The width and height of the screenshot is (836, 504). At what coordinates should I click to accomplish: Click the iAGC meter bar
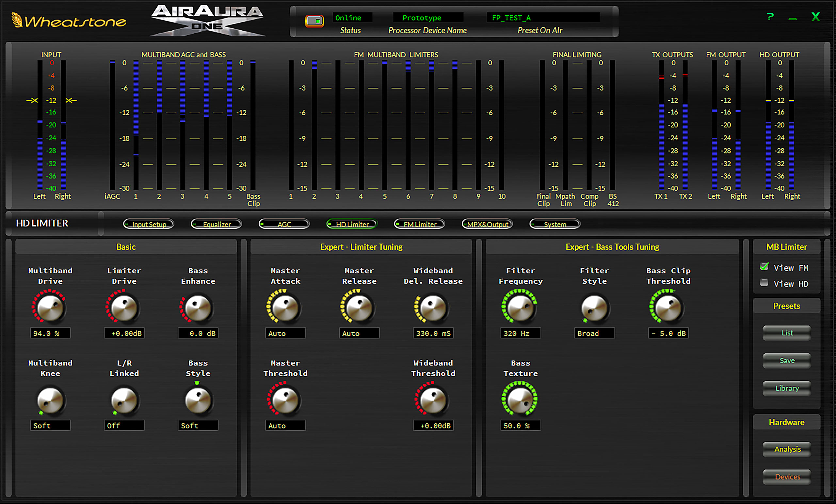coord(112,125)
